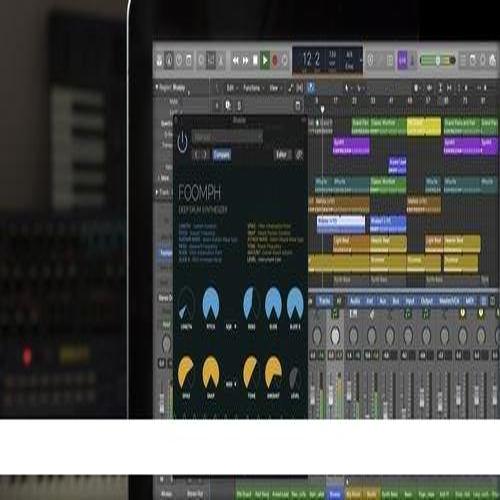Open the plugin Editor view dropdown
This screenshot has height=500, width=500.
pos(282,155)
